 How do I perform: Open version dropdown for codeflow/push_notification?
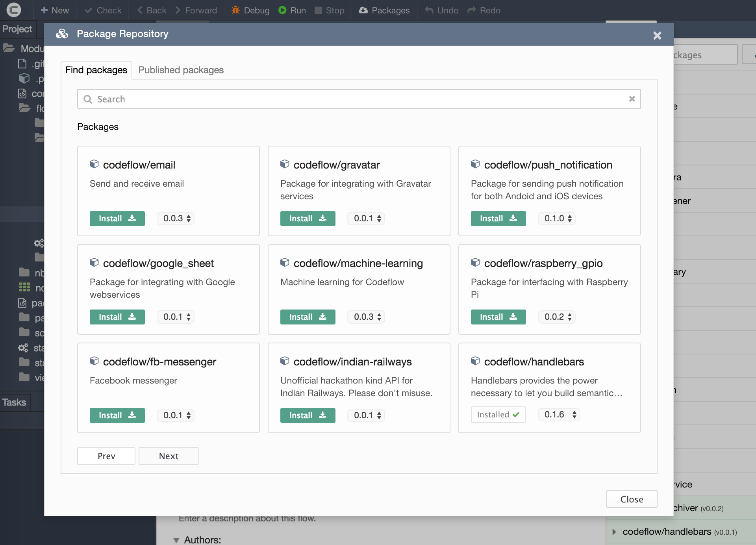point(557,219)
